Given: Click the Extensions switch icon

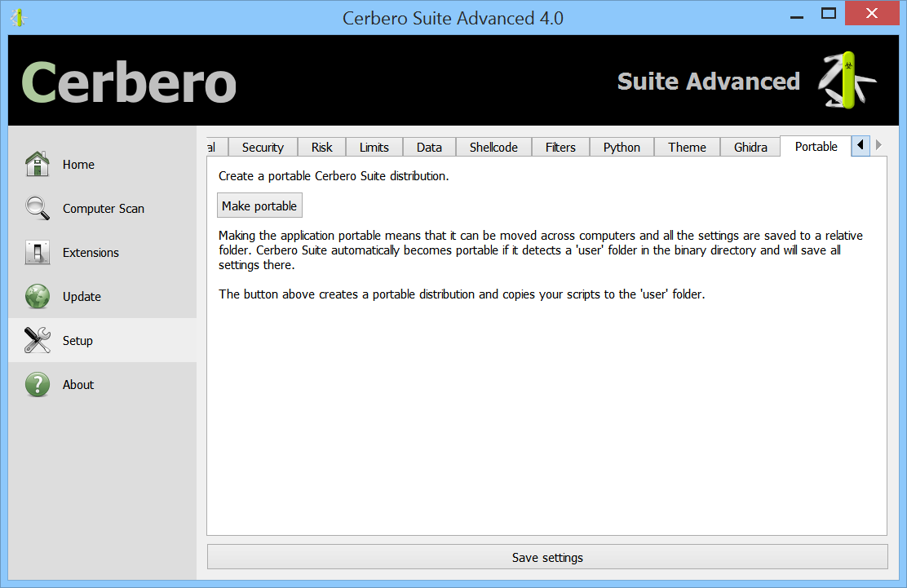Looking at the screenshot, I should pyautogui.click(x=37, y=253).
